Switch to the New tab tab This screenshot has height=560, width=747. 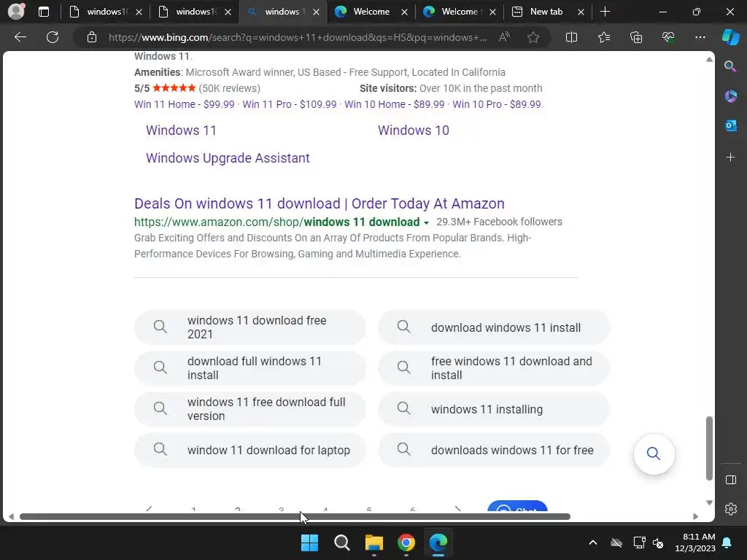coord(546,12)
